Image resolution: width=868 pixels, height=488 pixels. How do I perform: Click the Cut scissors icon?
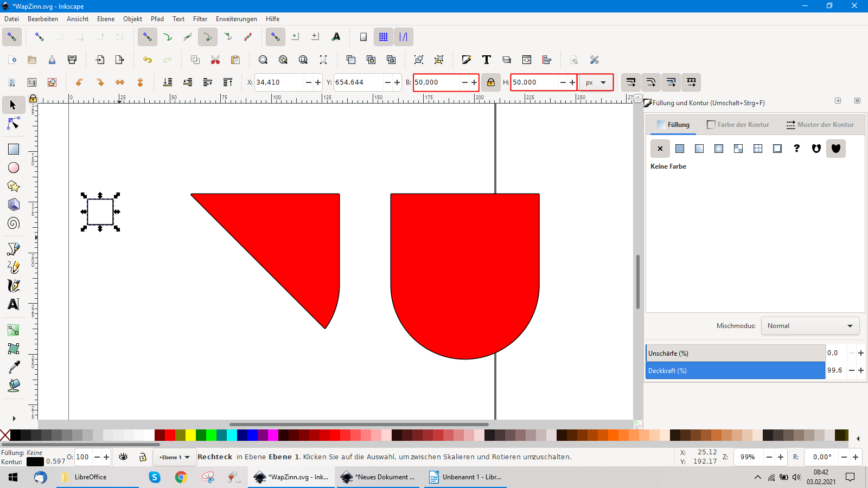(x=215, y=60)
